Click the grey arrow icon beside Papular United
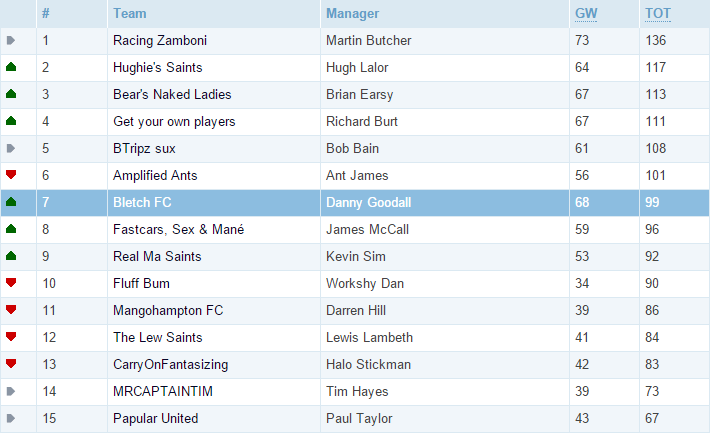Screen dimensions: 710x433 tap(11, 418)
